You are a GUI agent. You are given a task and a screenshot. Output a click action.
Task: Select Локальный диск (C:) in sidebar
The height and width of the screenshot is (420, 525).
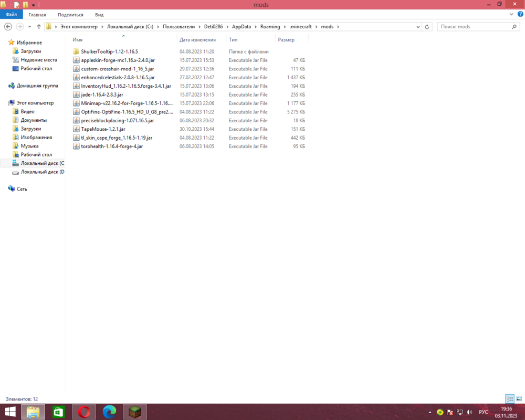point(42,163)
